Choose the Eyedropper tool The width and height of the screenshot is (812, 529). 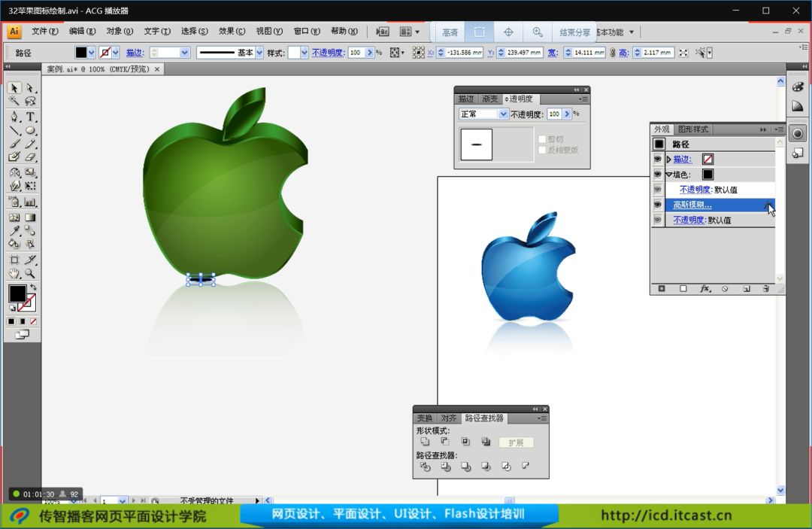(x=14, y=231)
